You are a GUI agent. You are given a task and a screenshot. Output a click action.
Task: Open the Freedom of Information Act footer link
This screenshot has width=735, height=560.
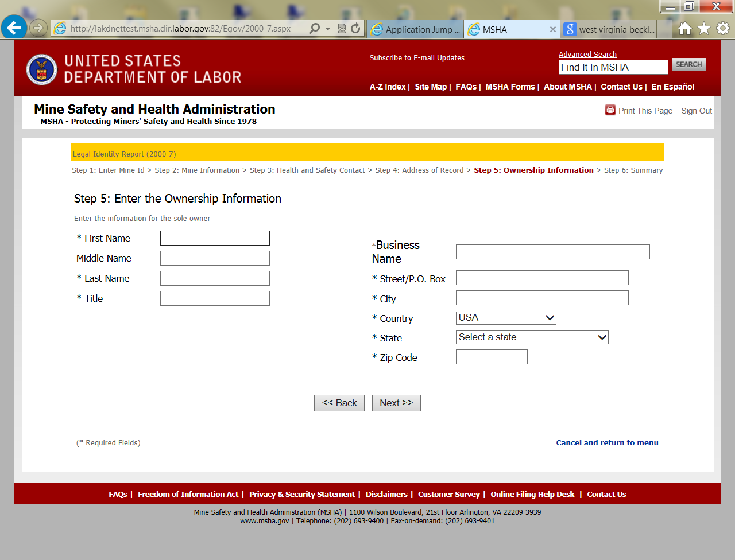tap(188, 494)
